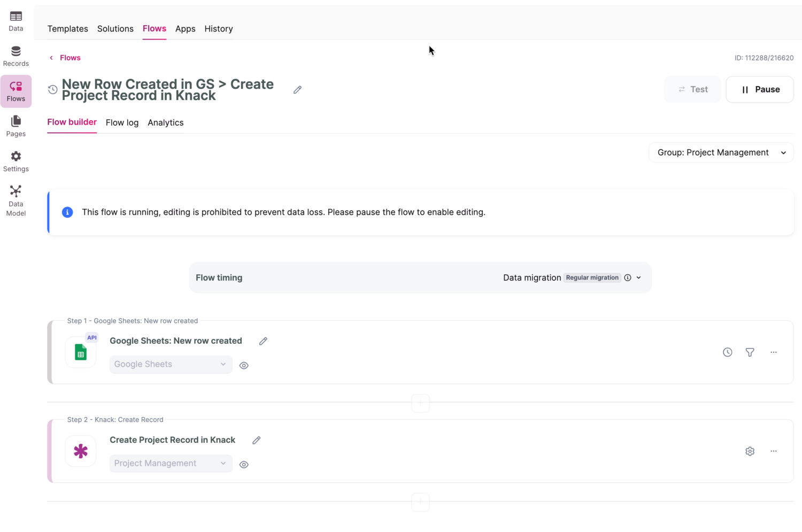Expand the Flow timing chevron

pos(638,278)
